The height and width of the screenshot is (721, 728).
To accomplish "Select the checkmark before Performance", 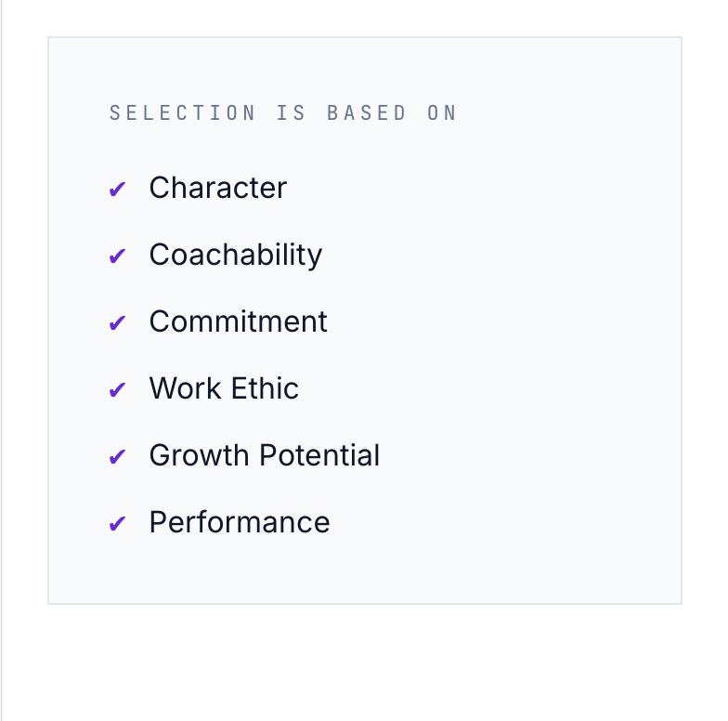I will [117, 524].
